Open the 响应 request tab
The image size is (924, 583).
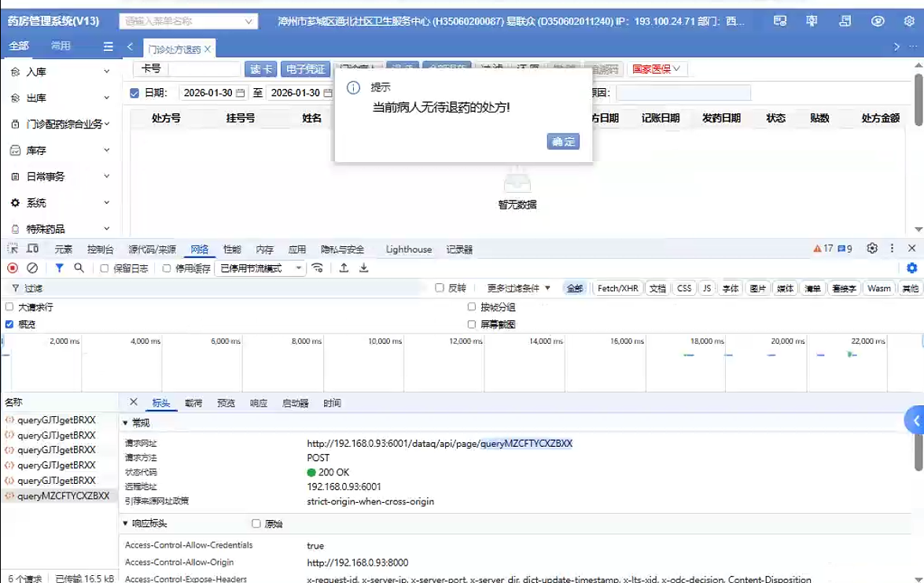tap(258, 403)
